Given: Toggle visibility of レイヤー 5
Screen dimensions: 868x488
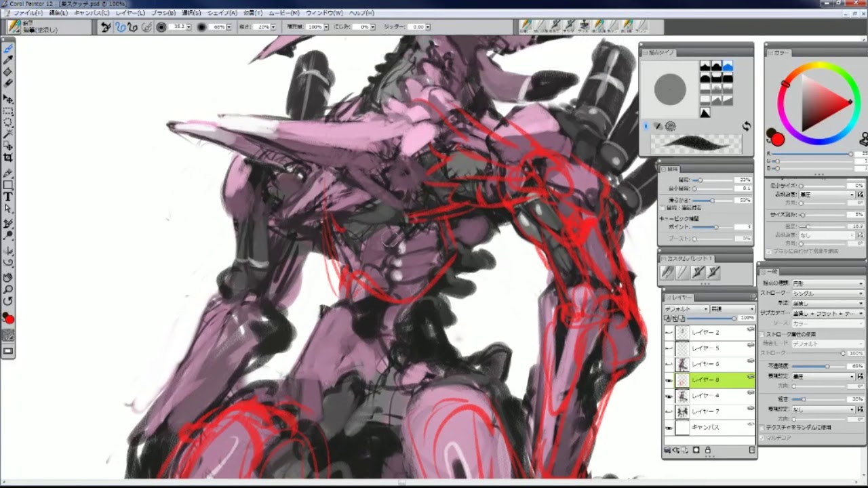Looking at the screenshot, I should pyautogui.click(x=669, y=348).
